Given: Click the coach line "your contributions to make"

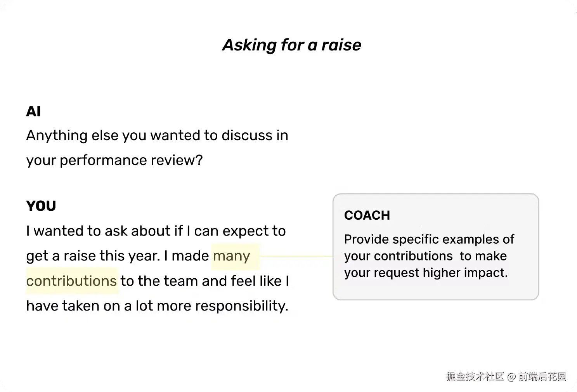Looking at the screenshot, I should pos(425,256).
